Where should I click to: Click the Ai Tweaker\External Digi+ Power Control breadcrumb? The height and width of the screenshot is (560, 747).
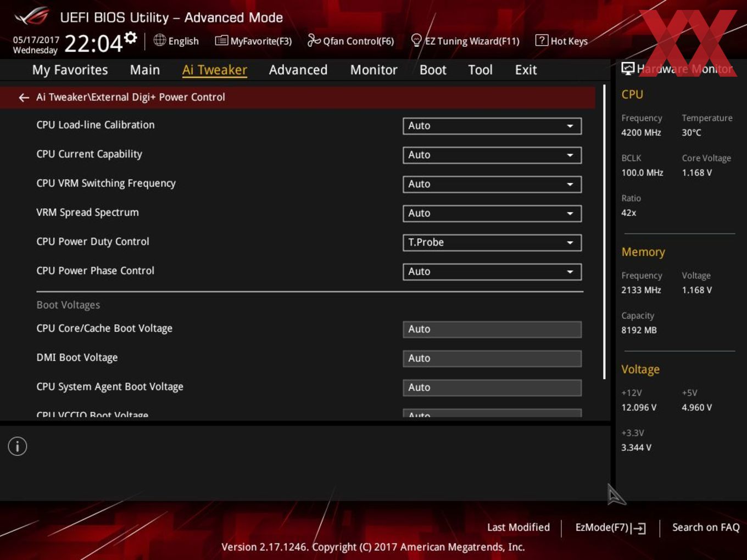click(131, 97)
